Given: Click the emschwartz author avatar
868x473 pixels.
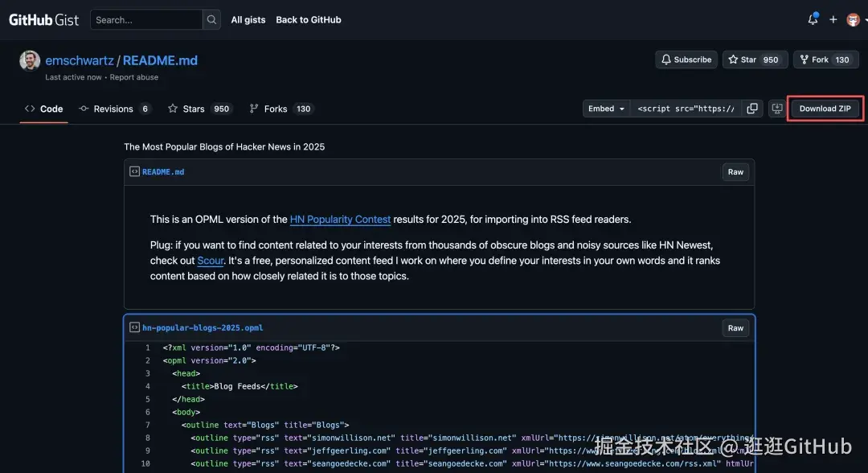Looking at the screenshot, I should pos(30,61).
